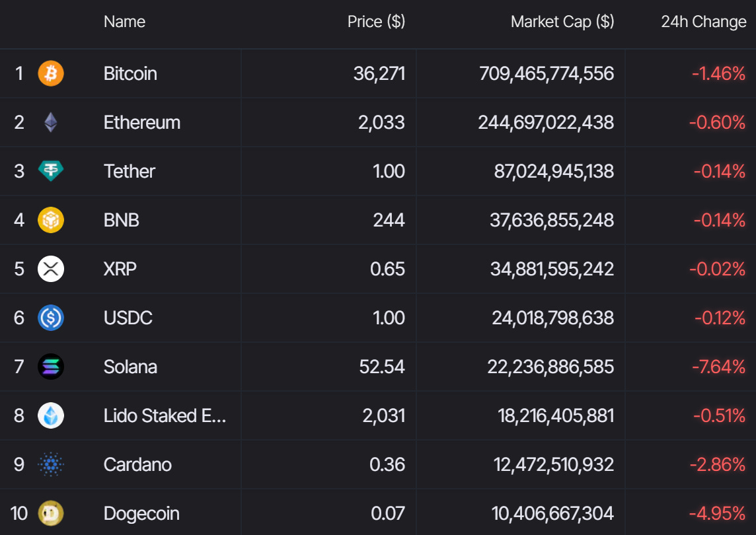This screenshot has width=756, height=535.
Task: Select market cap 709,465,774,556
Action: [x=547, y=74]
